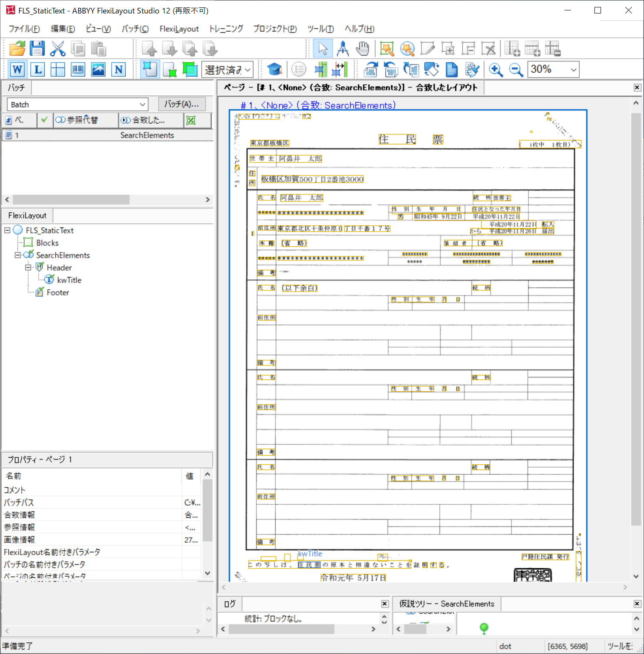This screenshot has height=654, width=644.
Task: Close the page view panel
Action: point(637,87)
